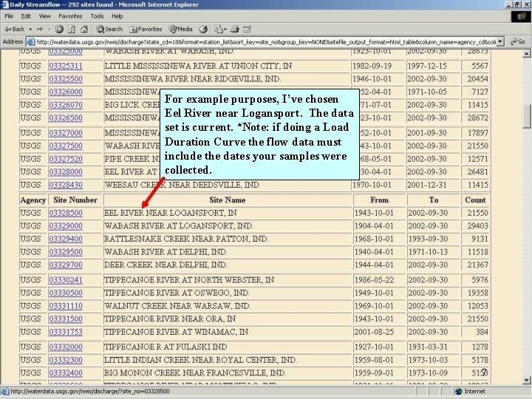Open site number 03331753 link
532x399 pixels.
click(x=66, y=332)
